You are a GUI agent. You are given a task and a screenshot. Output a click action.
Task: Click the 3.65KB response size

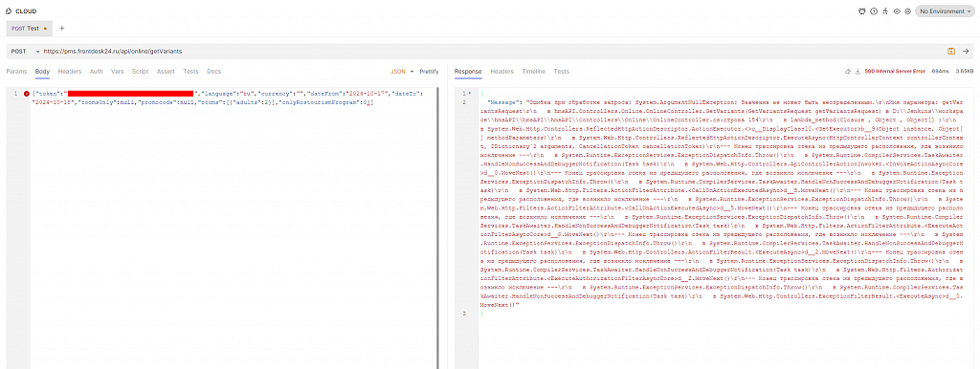pyautogui.click(x=965, y=71)
